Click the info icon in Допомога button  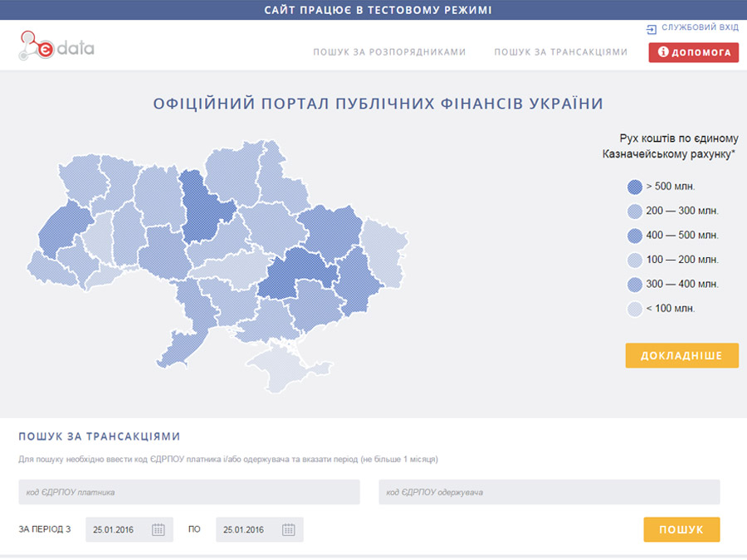click(663, 52)
